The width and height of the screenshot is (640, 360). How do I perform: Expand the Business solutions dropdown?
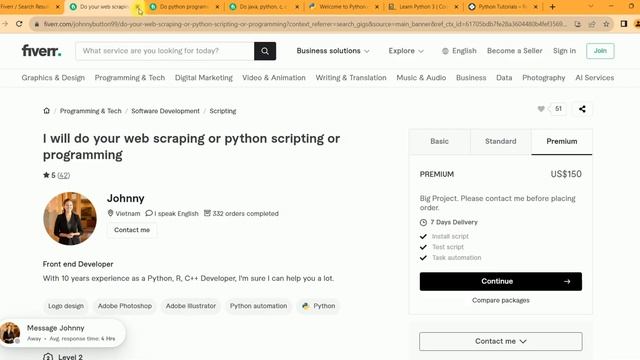click(333, 51)
